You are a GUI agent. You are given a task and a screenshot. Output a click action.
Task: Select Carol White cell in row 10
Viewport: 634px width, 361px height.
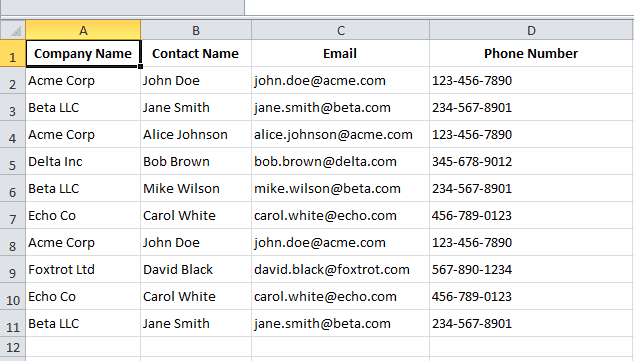click(196, 296)
